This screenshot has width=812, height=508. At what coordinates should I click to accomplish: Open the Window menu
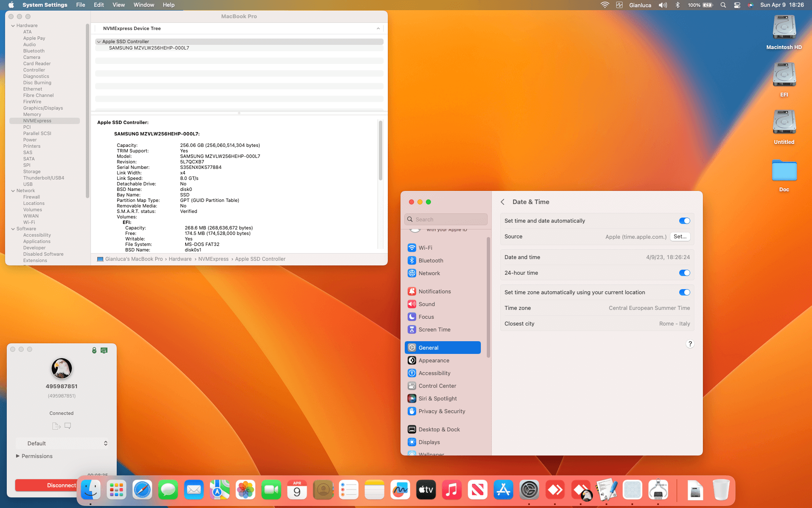144,5
